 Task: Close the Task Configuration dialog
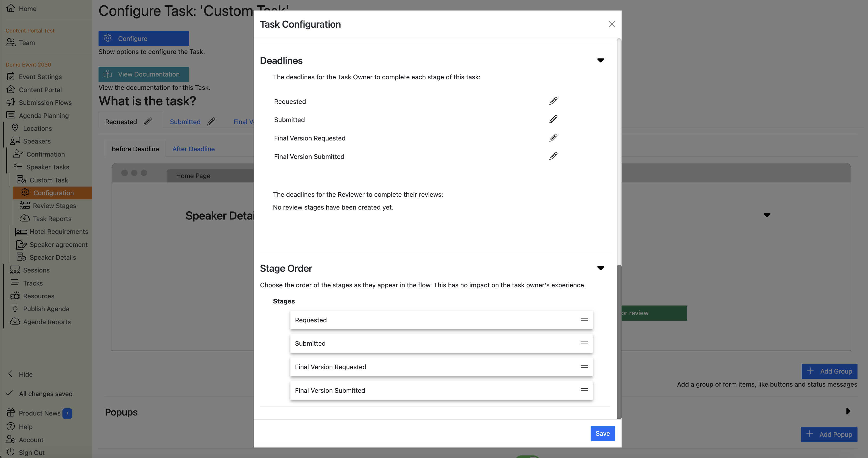pyautogui.click(x=612, y=24)
